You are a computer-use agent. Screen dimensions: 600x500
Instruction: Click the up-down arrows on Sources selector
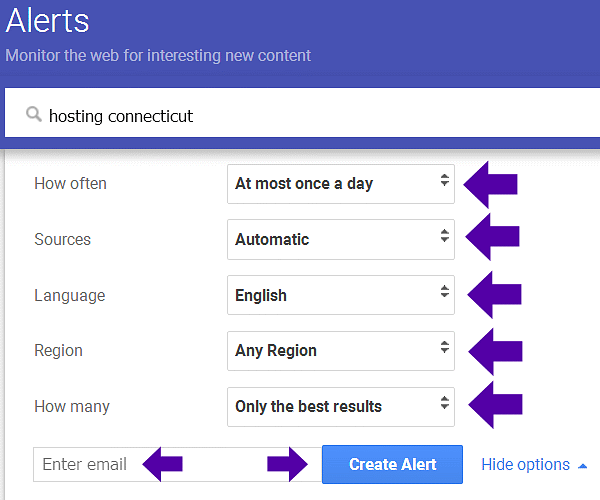click(444, 238)
